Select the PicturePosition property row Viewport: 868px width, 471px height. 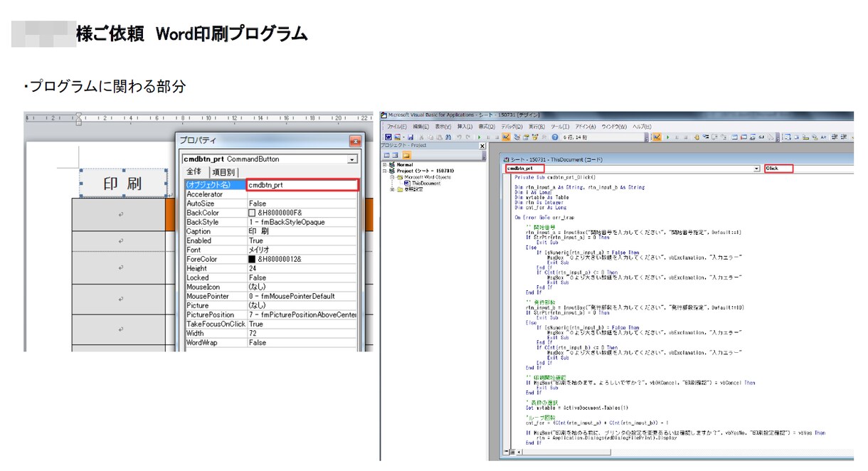(x=270, y=314)
